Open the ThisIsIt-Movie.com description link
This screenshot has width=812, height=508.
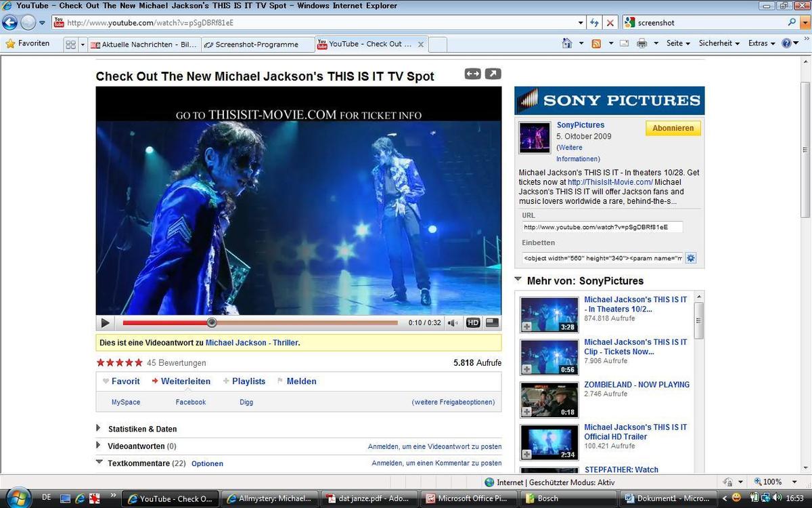pyautogui.click(x=610, y=182)
